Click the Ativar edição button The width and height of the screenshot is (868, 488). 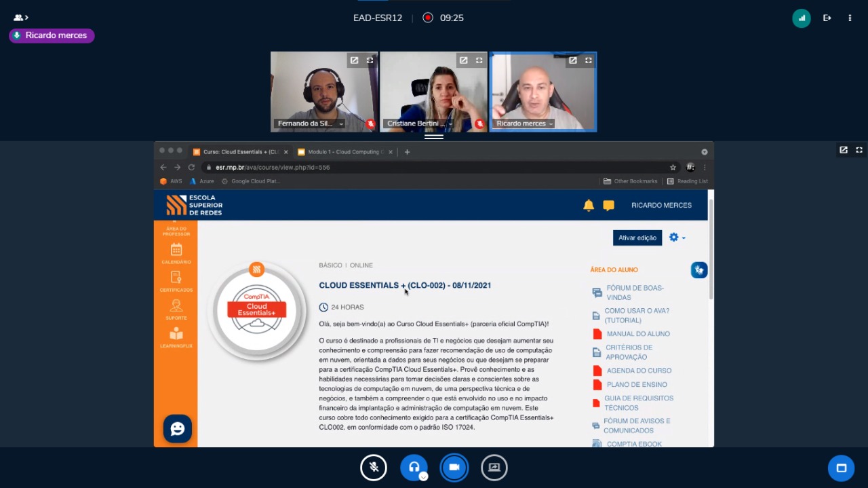[637, 238]
